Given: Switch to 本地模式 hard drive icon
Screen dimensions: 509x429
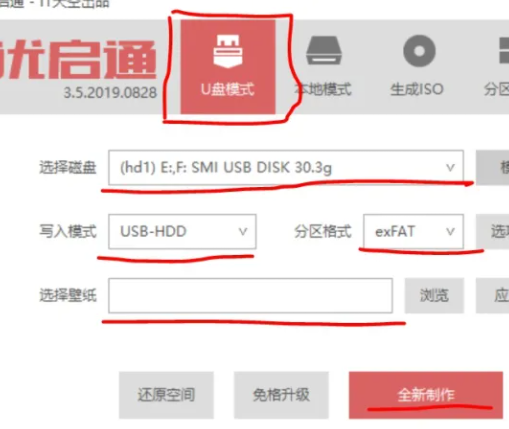Looking at the screenshot, I should click(x=324, y=50).
